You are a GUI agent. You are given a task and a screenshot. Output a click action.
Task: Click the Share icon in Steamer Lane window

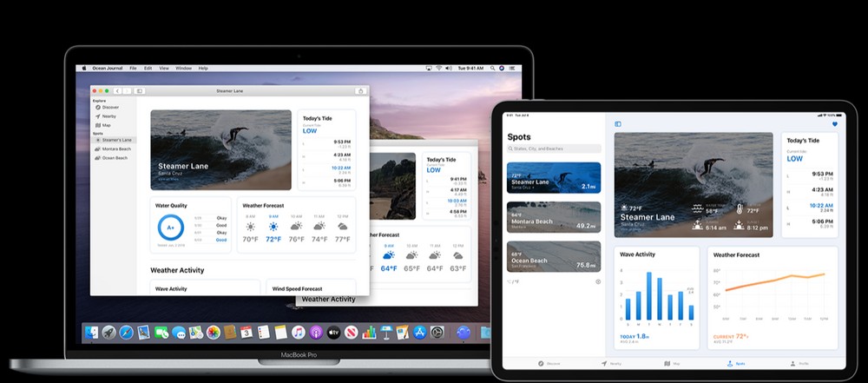tap(360, 90)
